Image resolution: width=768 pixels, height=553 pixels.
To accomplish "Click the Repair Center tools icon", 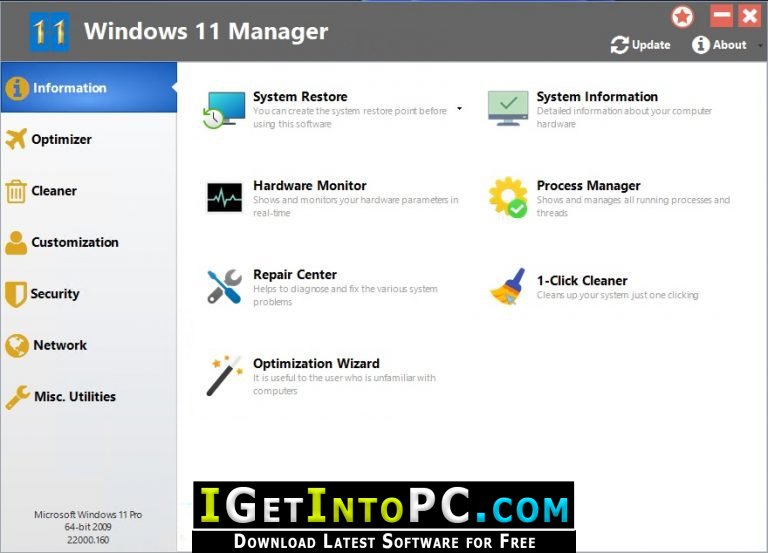I will (224, 287).
